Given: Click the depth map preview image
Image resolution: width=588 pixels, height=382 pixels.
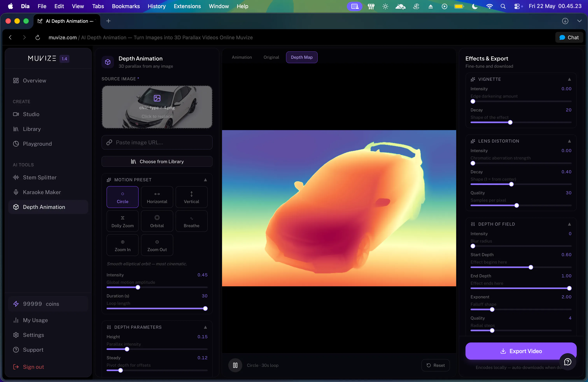Looking at the screenshot, I should [x=339, y=208].
